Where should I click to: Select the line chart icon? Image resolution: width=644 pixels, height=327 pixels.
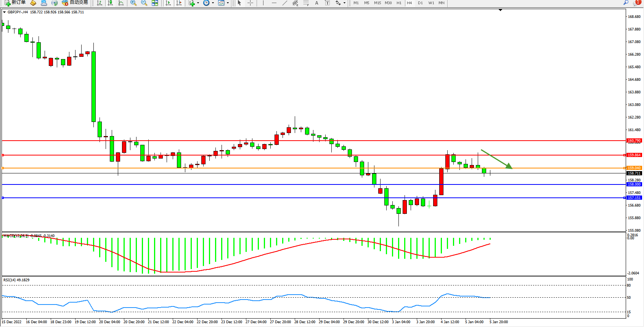coord(121,3)
